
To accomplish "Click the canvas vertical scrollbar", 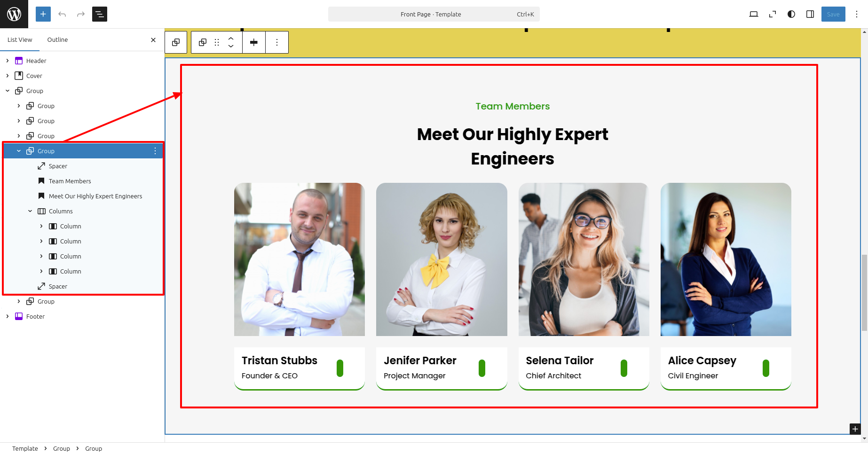I will pos(864,293).
